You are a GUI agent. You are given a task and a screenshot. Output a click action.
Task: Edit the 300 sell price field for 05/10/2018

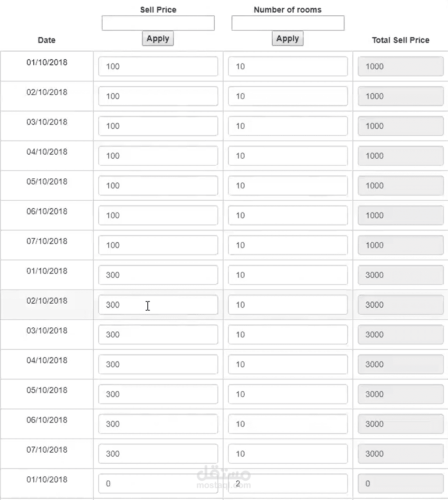[x=158, y=394]
